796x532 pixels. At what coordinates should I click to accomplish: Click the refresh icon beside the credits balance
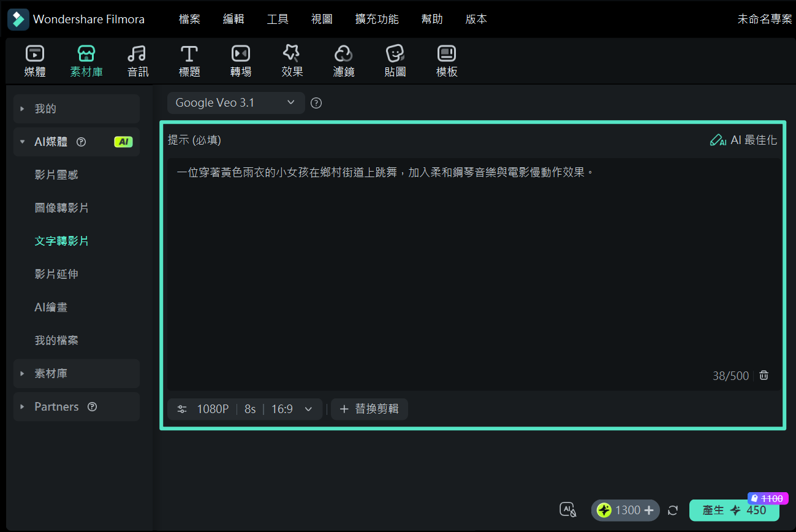click(673, 510)
